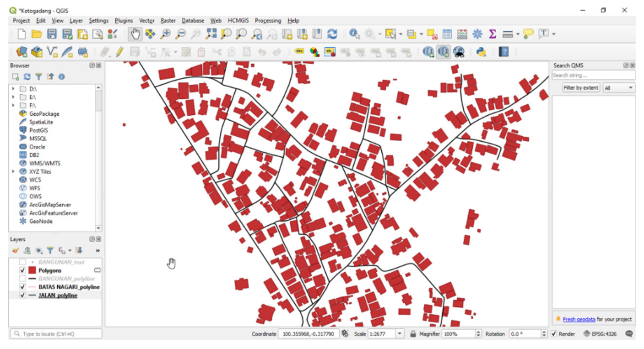644x349 pixels.
Task: Click the Filter by extent button
Action: [x=581, y=88]
